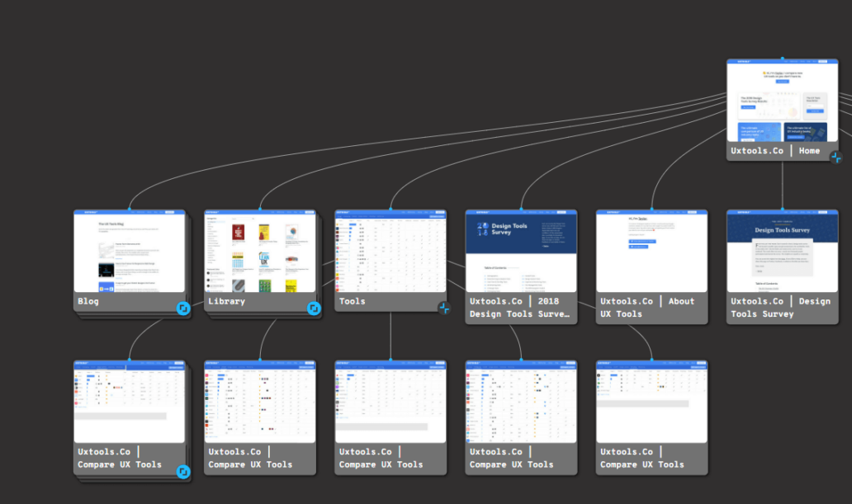The image size is (852, 504).
Task: Open the Tools page screenshot thumbnail
Action: pyautogui.click(x=390, y=252)
